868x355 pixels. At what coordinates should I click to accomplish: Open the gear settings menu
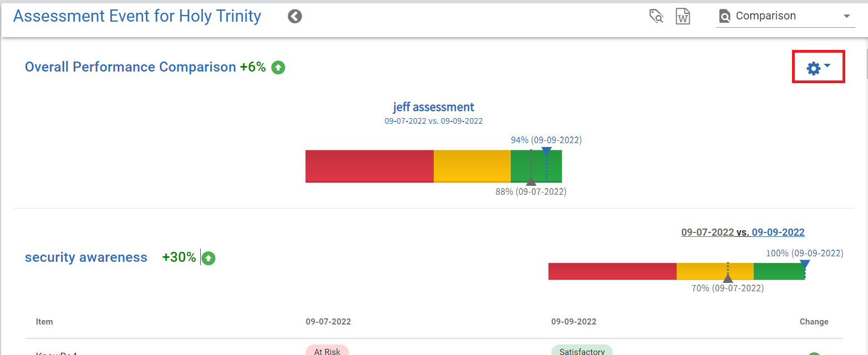(x=818, y=68)
